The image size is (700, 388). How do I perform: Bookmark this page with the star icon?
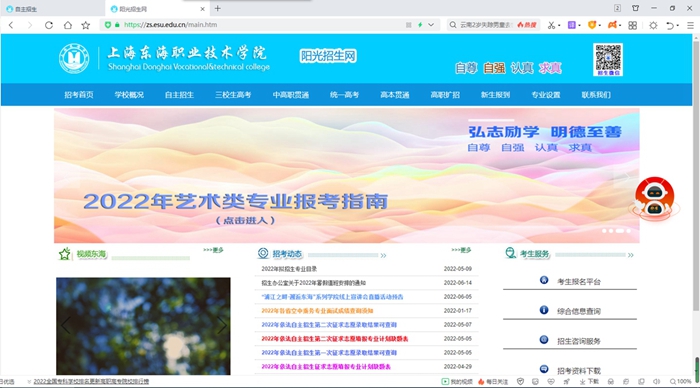click(x=86, y=25)
